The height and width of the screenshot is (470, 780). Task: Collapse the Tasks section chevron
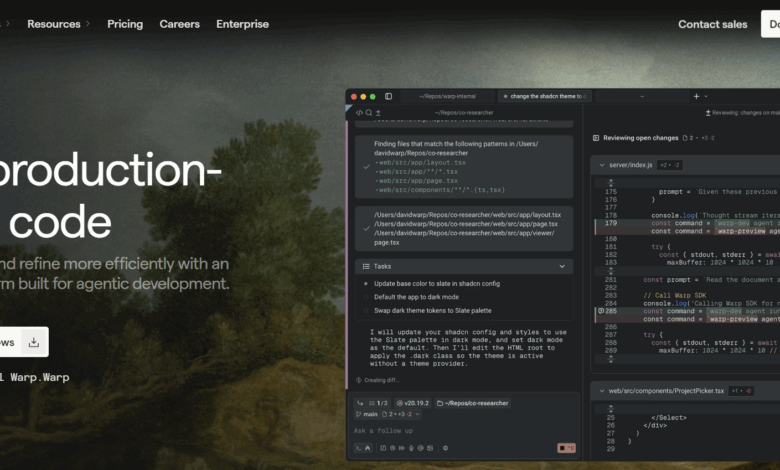click(563, 267)
